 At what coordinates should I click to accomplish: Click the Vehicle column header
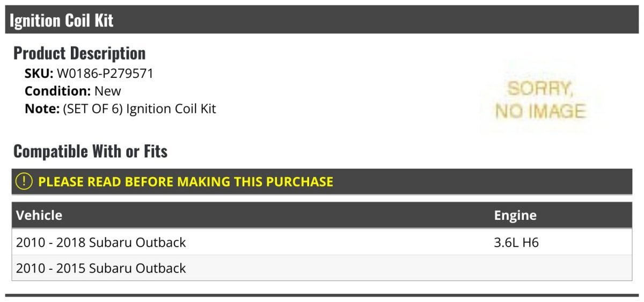click(x=39, y=215)
